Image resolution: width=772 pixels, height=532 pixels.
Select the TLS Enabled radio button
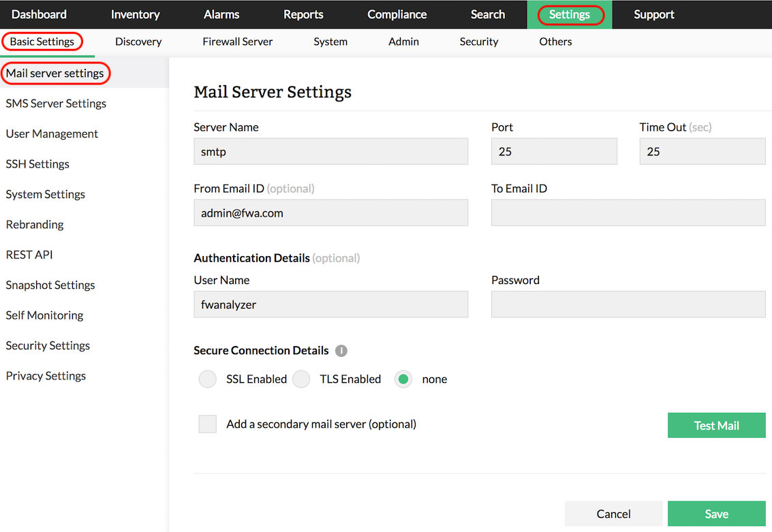[301, 379]
